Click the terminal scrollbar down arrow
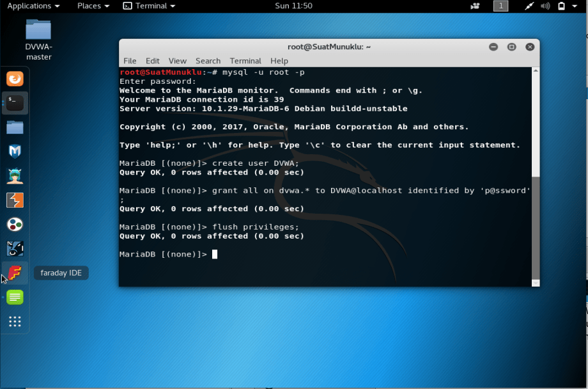Screen dimensions: 588x389 pos(536,283)
